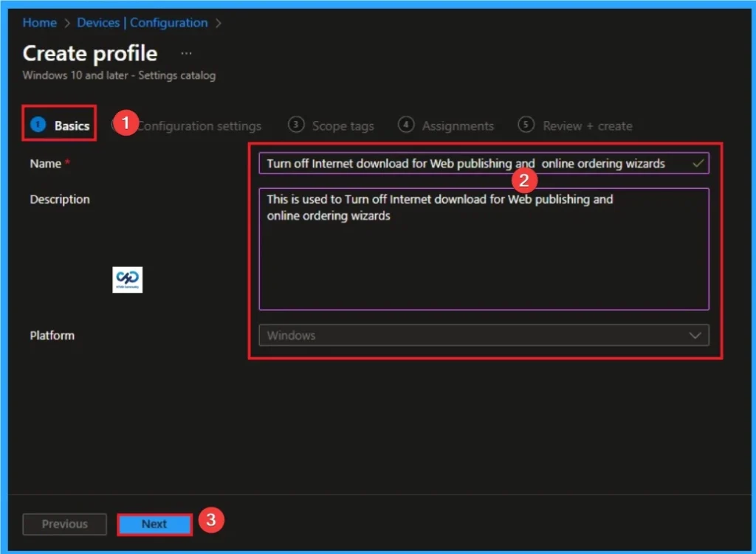Click the Basics step info icon

pyautogui.click(x=36, y=125)
